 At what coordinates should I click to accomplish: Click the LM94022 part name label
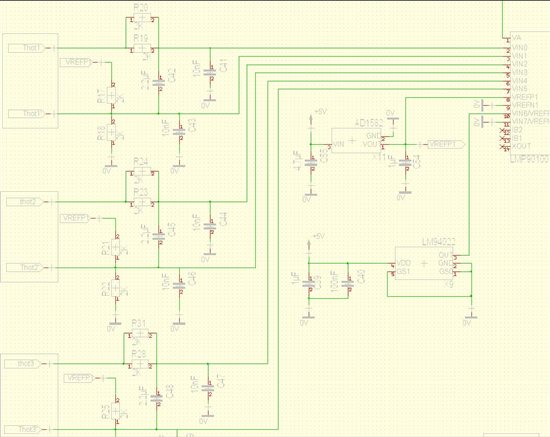coord(438,242)
